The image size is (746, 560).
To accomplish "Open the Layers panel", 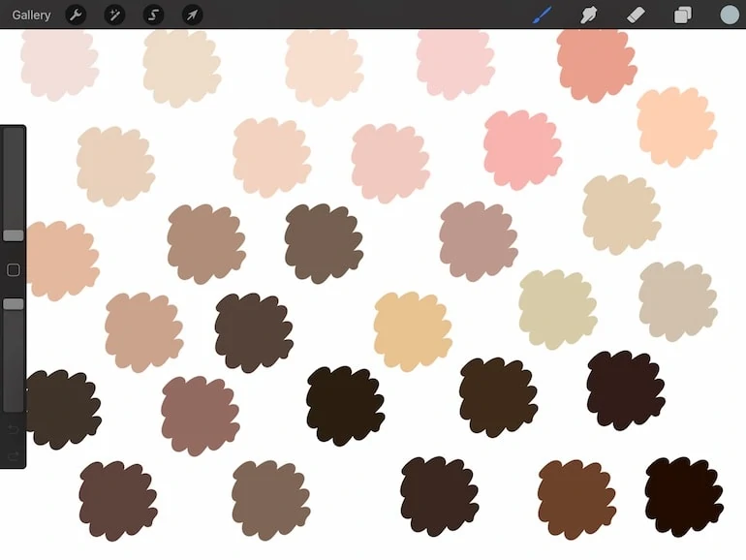I will click(x=682, y=15).
